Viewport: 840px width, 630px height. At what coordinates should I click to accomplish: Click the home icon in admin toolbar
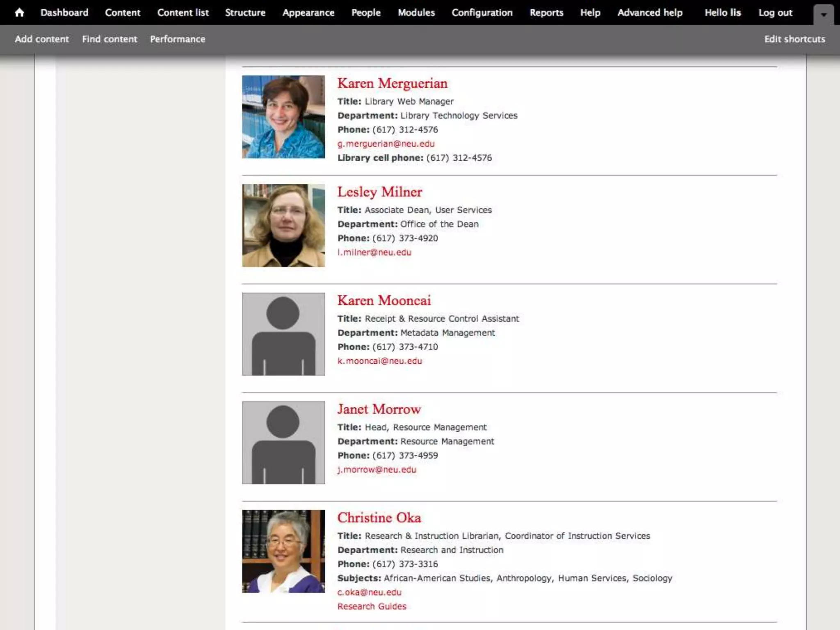tap(19, 13)
